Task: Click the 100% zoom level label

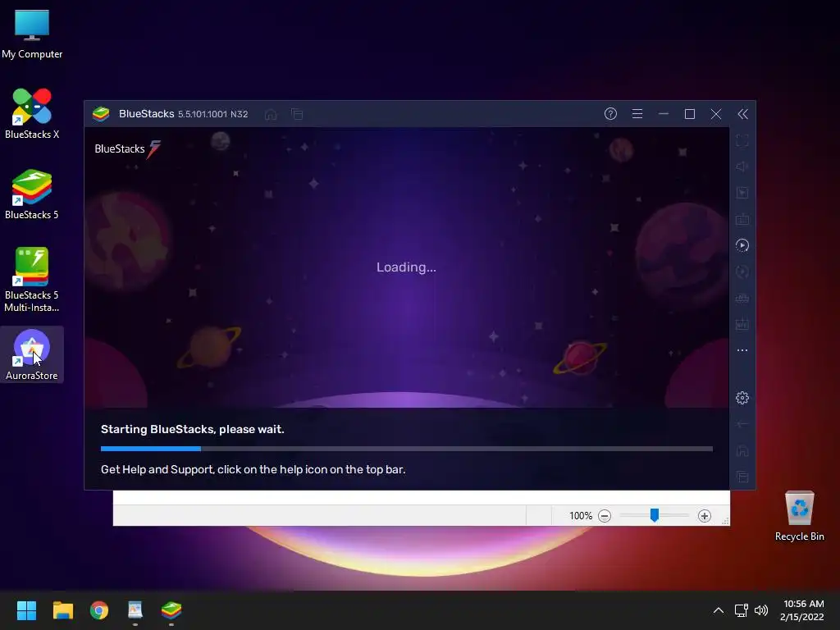Action: point(581,516)
